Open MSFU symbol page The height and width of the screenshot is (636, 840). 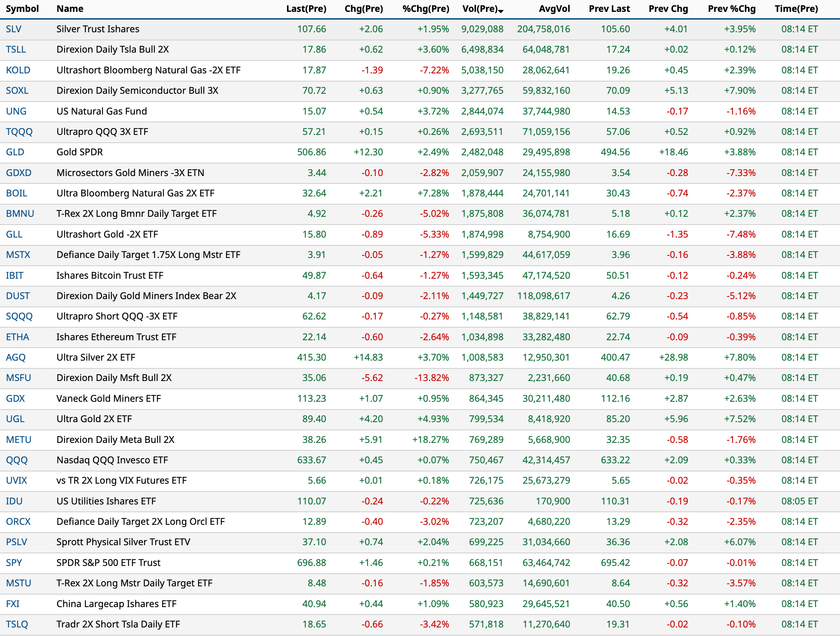point(18,378)
